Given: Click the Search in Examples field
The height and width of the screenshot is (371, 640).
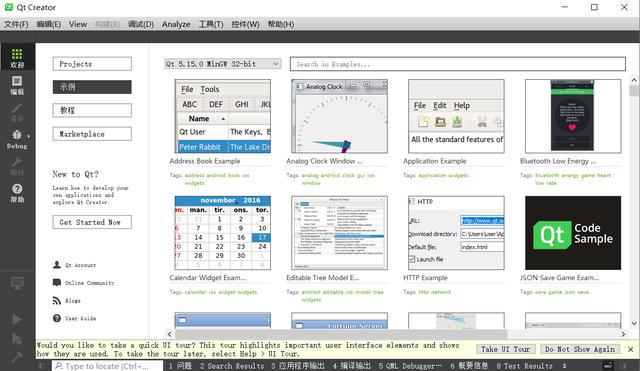Looking at the screenshot, I should [458, 64].
